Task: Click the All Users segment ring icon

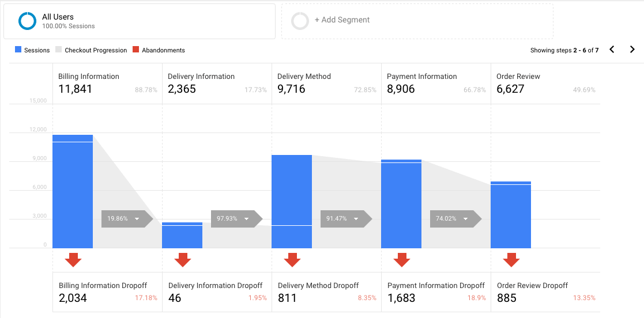Action: point(28,21)
